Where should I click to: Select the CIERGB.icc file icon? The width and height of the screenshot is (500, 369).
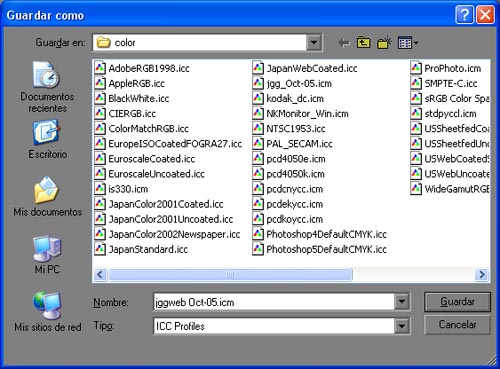click(100, 113)
